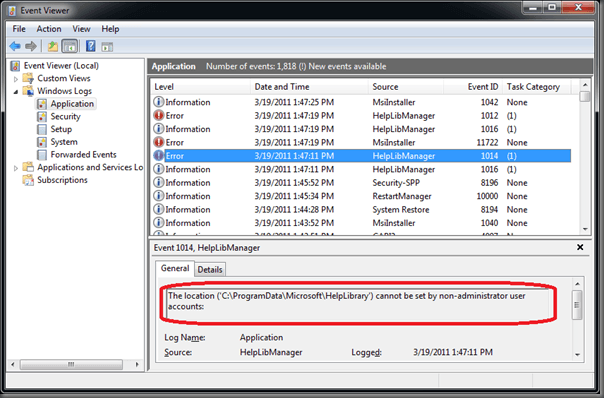
Task: Click 3/19/2011 1:47:25 PM date cell
Action: pos(294,102)
